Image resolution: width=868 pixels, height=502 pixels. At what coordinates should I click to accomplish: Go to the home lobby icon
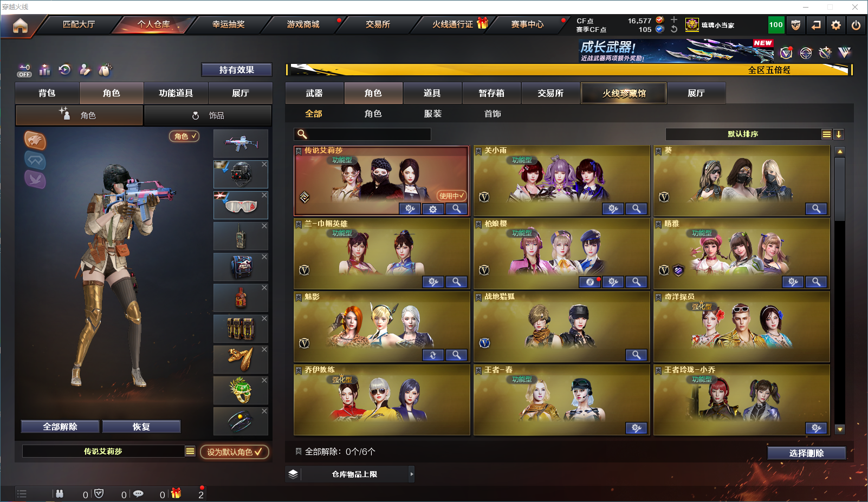[x=20, y=25]
